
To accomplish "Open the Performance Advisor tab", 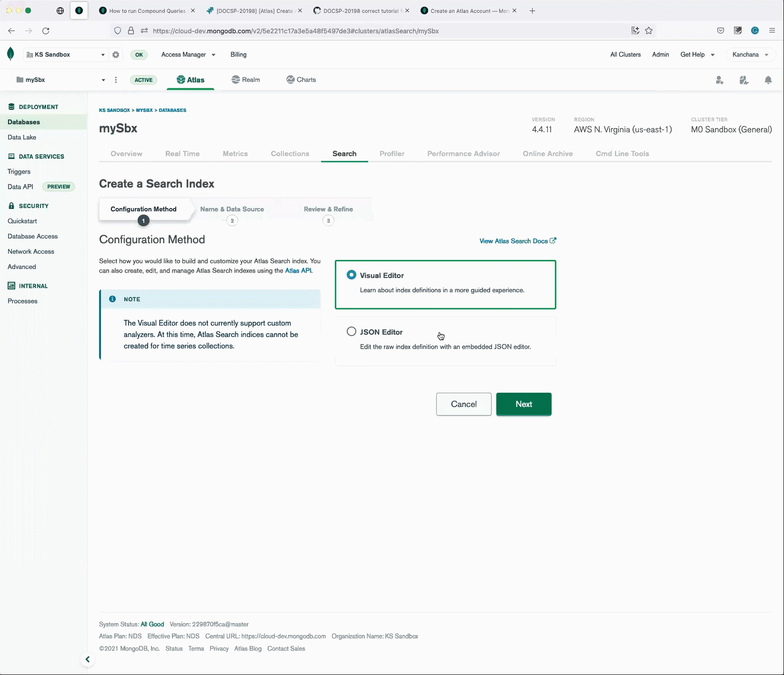I will [x=463, y=154].
